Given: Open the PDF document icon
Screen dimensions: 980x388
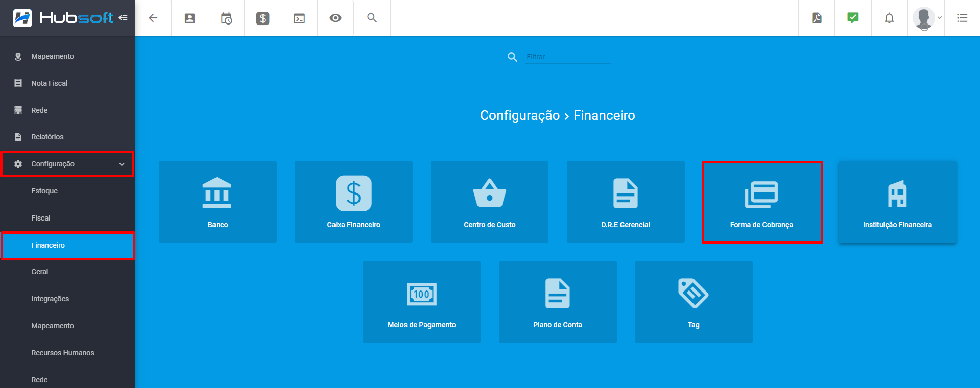Looking at the screenshot, I should (817, 18).
